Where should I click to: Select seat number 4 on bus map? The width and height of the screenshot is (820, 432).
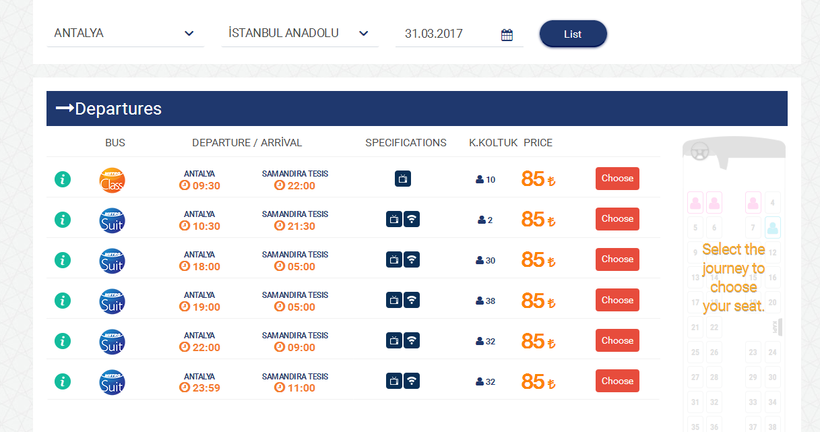tap(772, 203)
